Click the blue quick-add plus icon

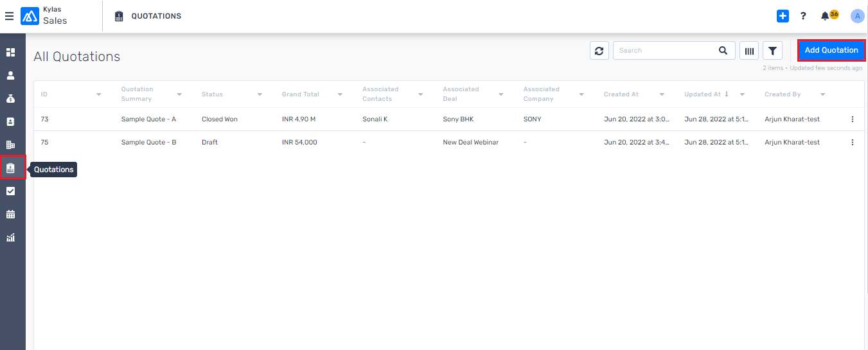(783, 16)
